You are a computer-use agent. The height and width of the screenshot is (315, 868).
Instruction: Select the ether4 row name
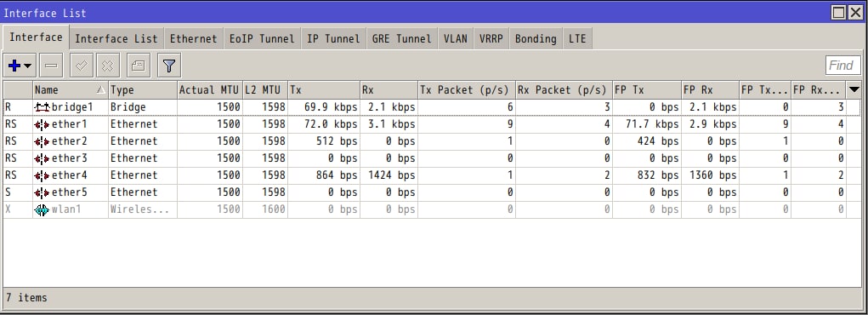pyautogui.click(x=69, y=175)
